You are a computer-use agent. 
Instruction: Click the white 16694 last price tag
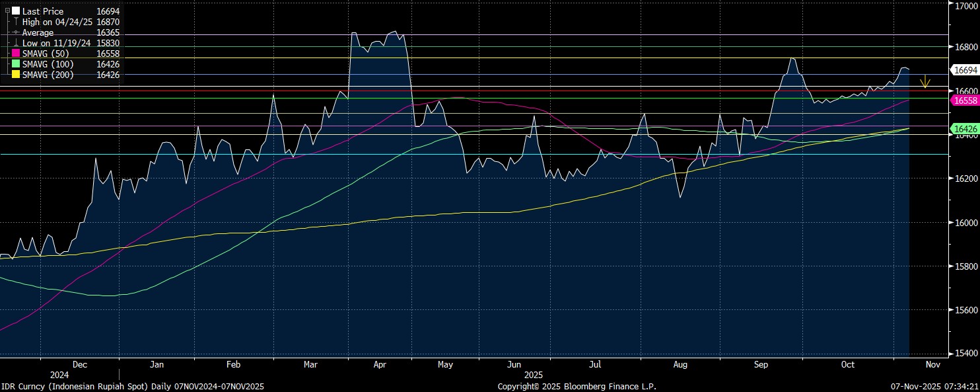(963, 69)
